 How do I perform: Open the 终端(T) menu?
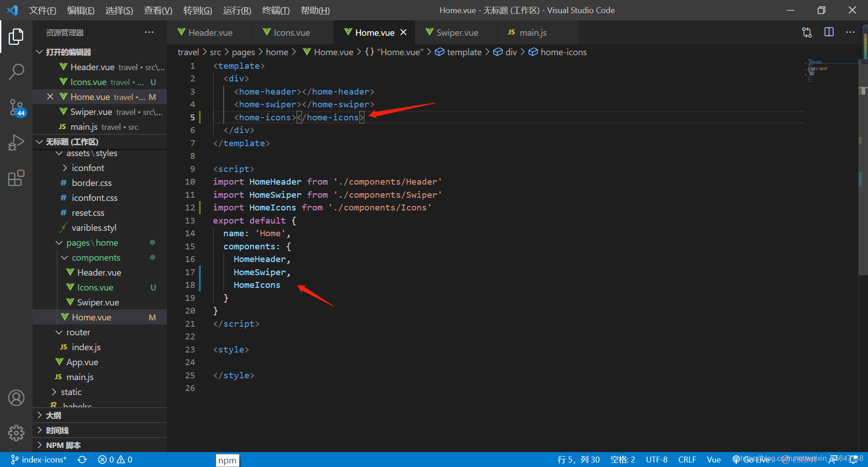276,10
